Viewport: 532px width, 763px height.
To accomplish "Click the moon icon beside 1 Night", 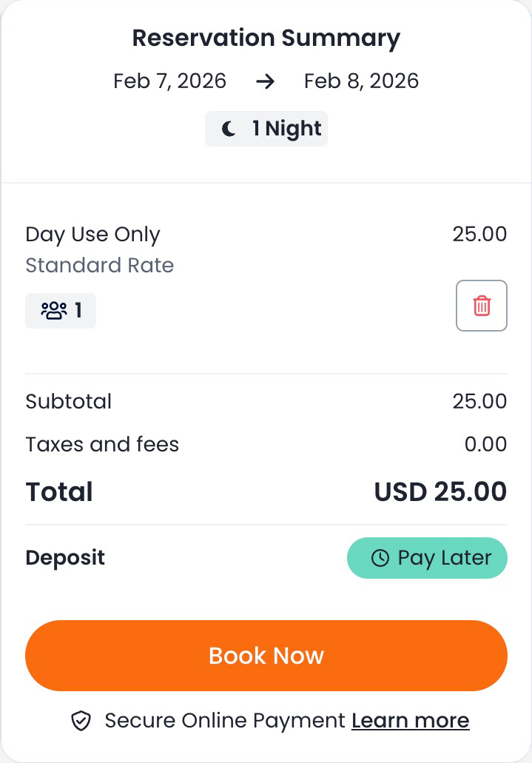I will pos(229,129).
